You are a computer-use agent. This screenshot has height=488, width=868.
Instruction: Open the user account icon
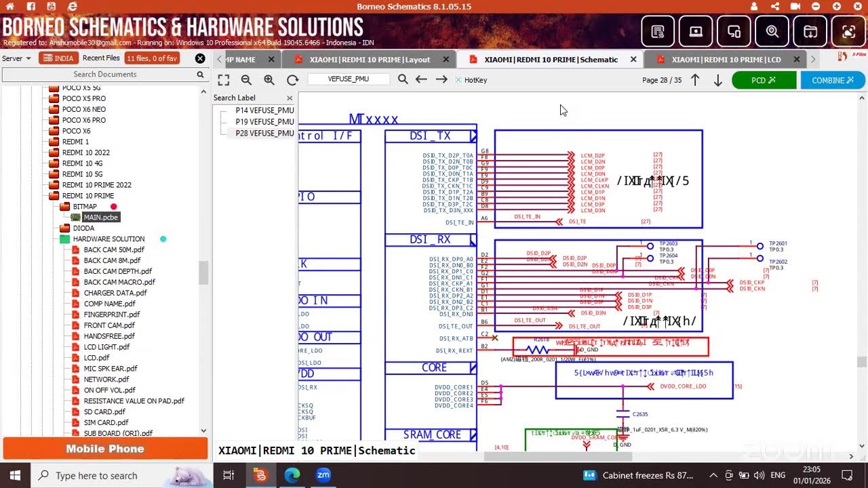pos(755,6)
